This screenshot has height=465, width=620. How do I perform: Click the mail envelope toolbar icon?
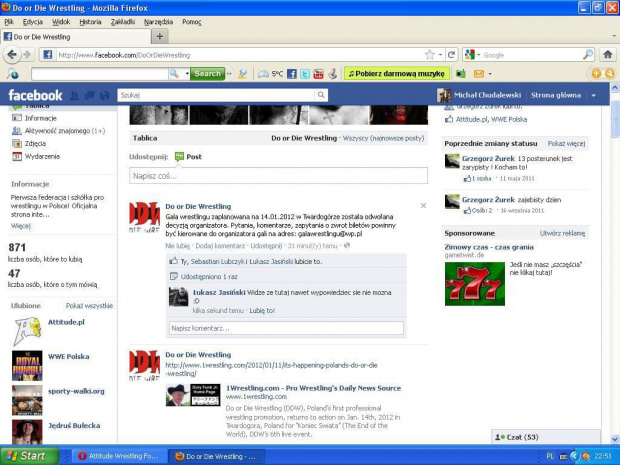(x=479, y=74)
